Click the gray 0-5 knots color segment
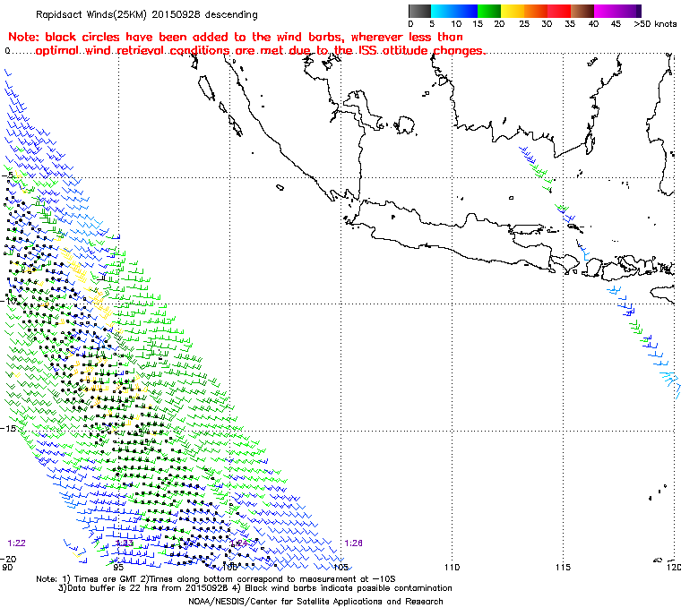The height and width of the screenshot is (616, 681). [x=419, y=11]
